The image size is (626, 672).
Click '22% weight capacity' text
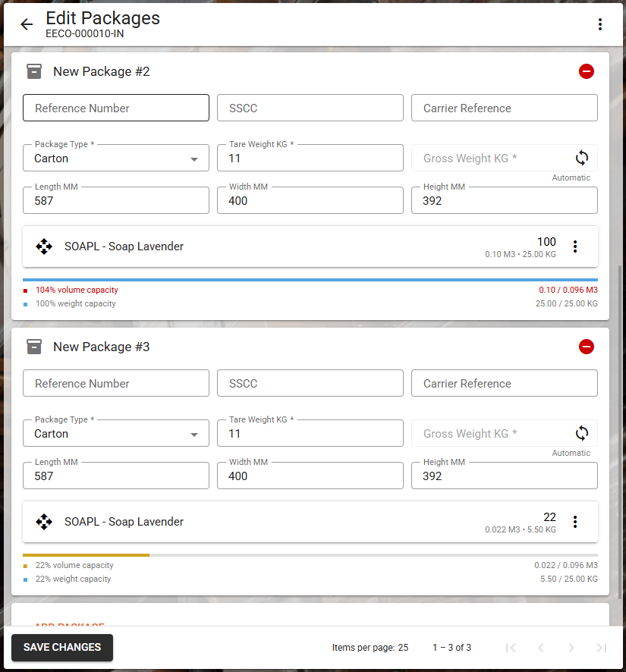coord(74,579)
